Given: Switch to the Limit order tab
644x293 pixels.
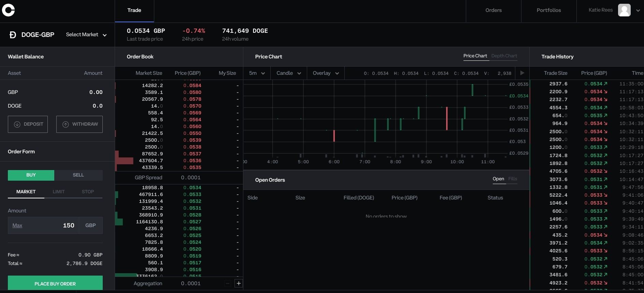Looking at the screenshot, I should [59, 192].
